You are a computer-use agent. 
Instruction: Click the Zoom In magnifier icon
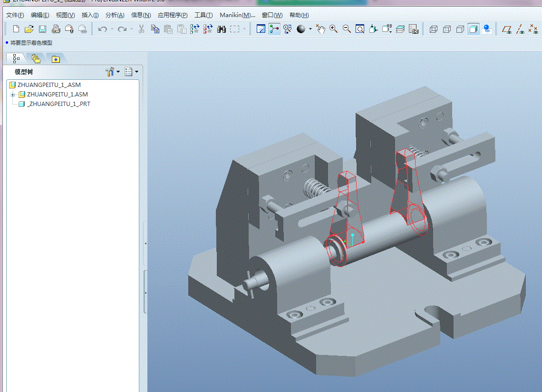333,29
